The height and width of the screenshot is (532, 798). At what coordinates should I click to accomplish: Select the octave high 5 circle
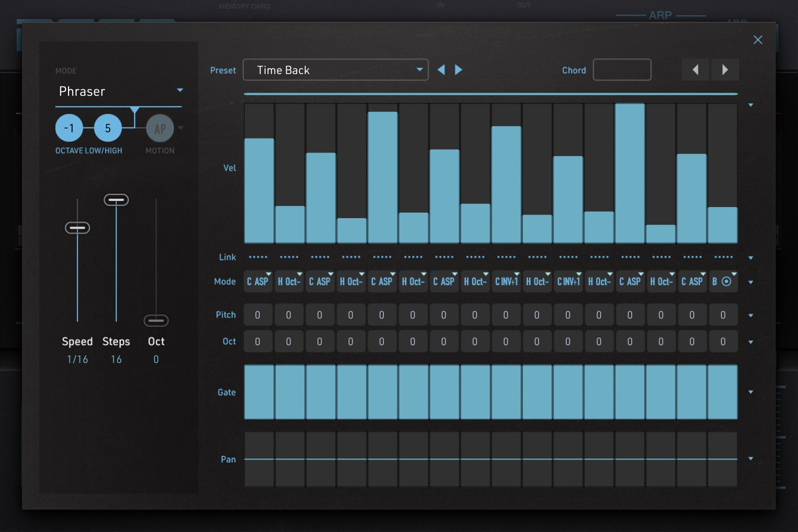[108, 128]
